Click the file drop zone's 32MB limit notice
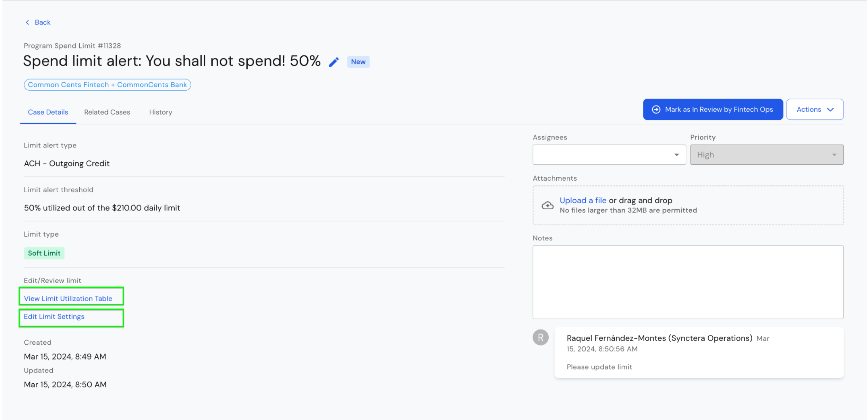This screenshot has width=868, height=420. coord(628,210)
